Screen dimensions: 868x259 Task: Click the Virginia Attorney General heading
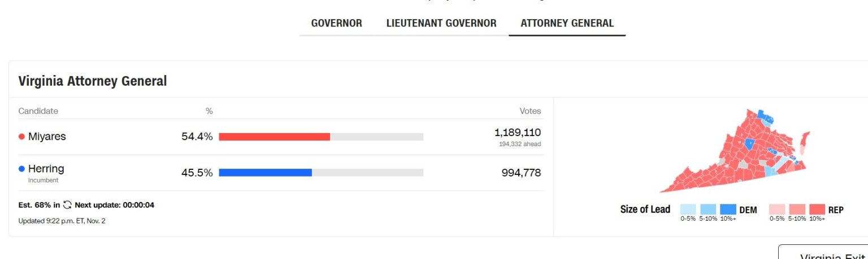click(x=93, y=81)
